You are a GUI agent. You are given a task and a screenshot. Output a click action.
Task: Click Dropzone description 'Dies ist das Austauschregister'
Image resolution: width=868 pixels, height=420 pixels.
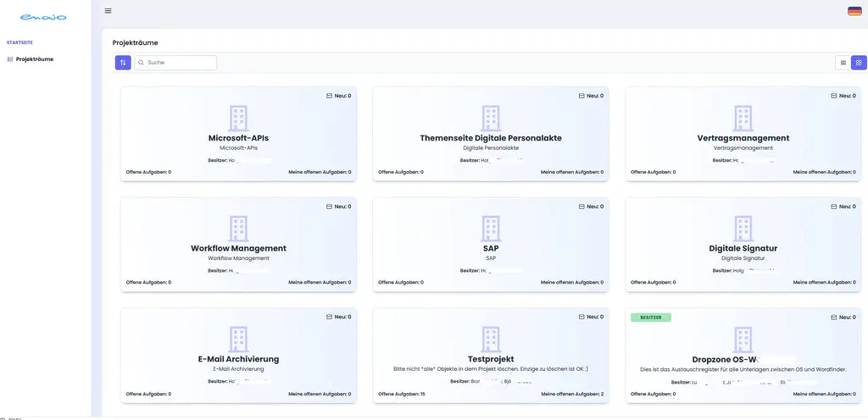point(743,368)
